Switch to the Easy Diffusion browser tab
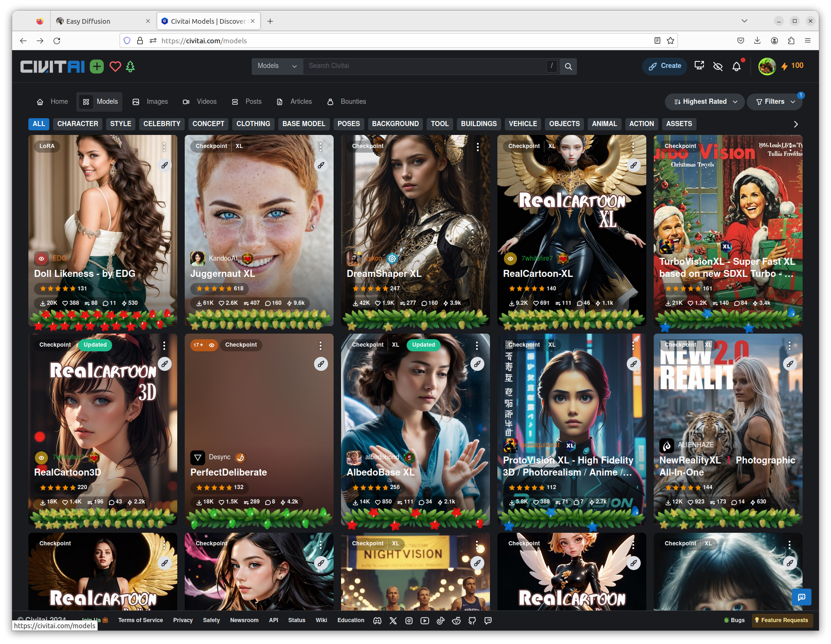The image size is (831, 644). point(102,21)
